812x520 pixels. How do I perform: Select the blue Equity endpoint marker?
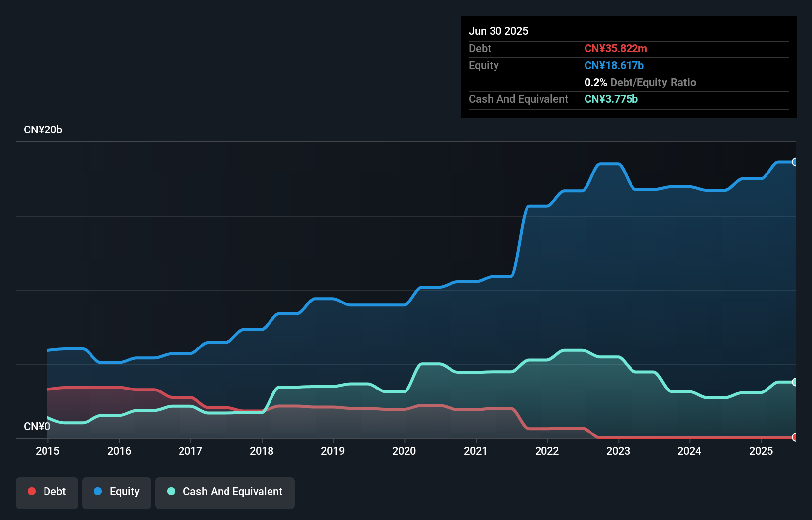point(795,162)
